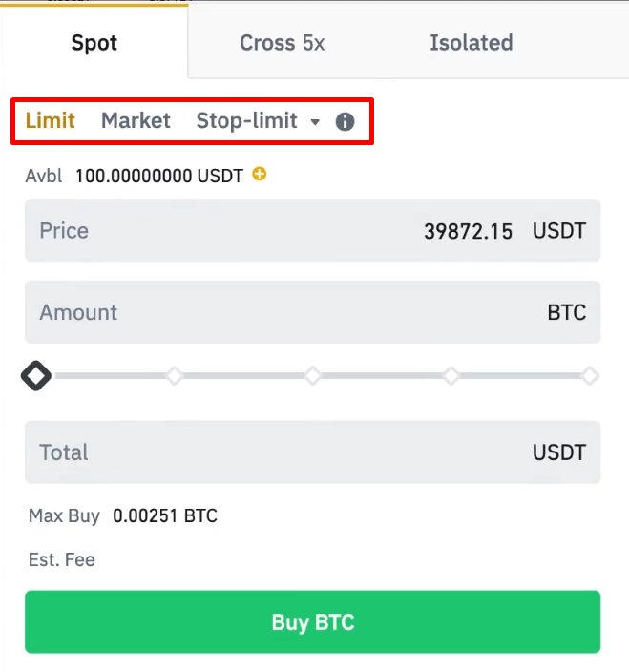
Task: Select the Limit order type
Action: [x=50, y=120]
